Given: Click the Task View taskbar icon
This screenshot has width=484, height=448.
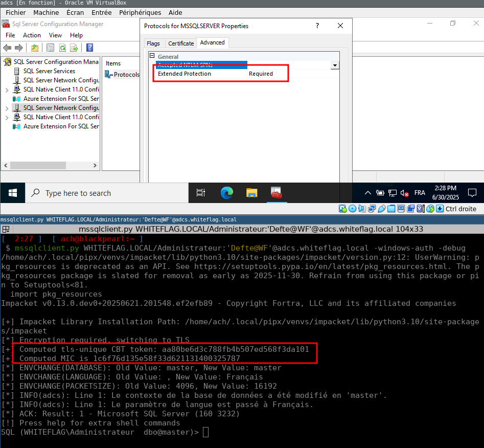Looking at the screenshot, I should tap(201, 193).
